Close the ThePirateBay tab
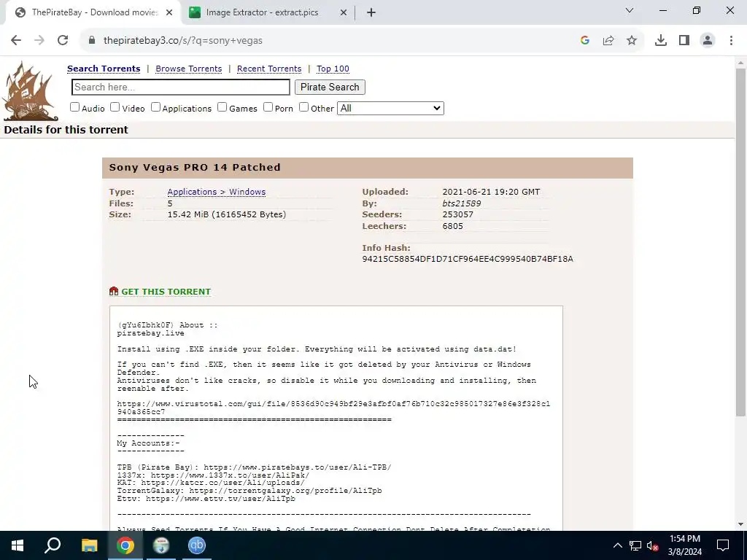 click(169, 12)
